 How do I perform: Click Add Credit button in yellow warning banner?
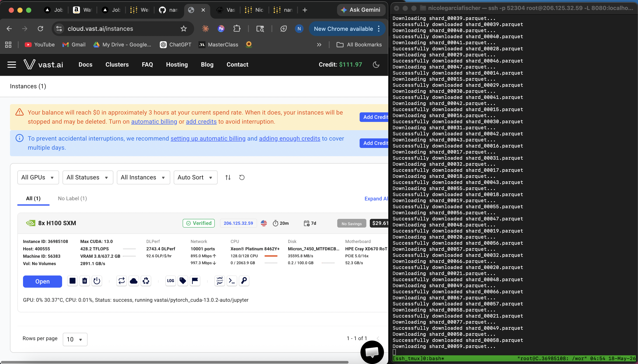[374, 117]
